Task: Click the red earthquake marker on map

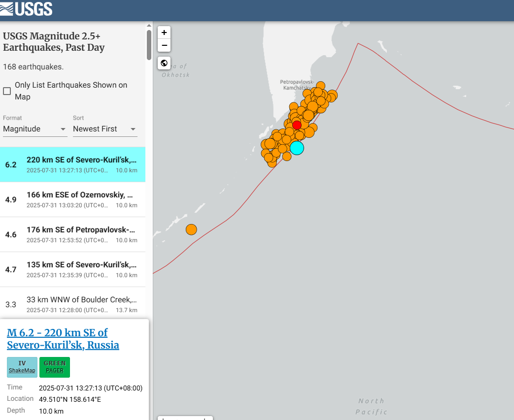Action: (297, 125)
